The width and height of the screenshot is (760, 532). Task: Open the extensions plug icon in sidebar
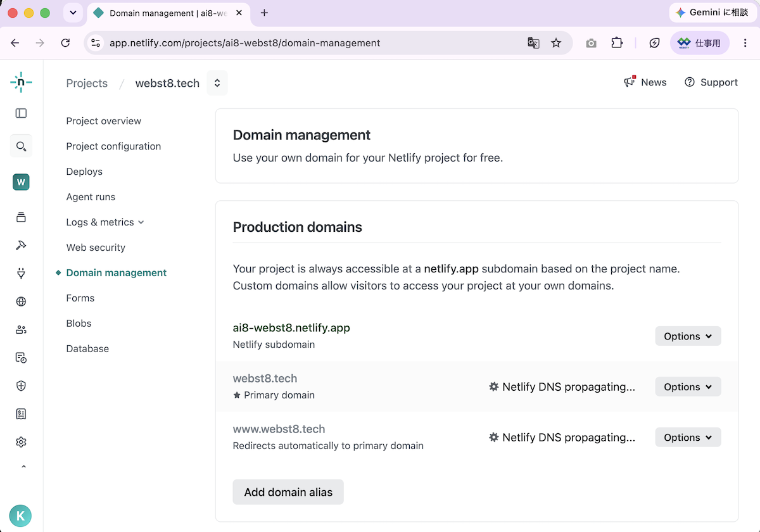[x=21, y=274]
